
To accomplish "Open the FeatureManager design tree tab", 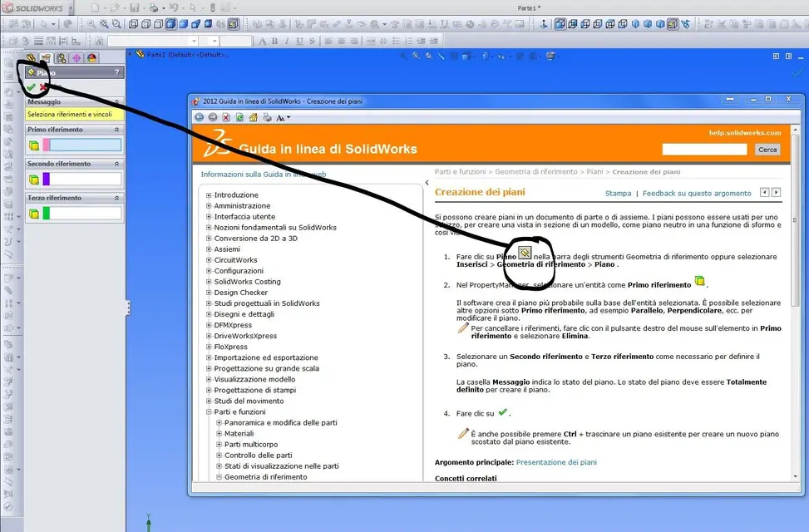I will pyautogui.click(x=31, y=58).
